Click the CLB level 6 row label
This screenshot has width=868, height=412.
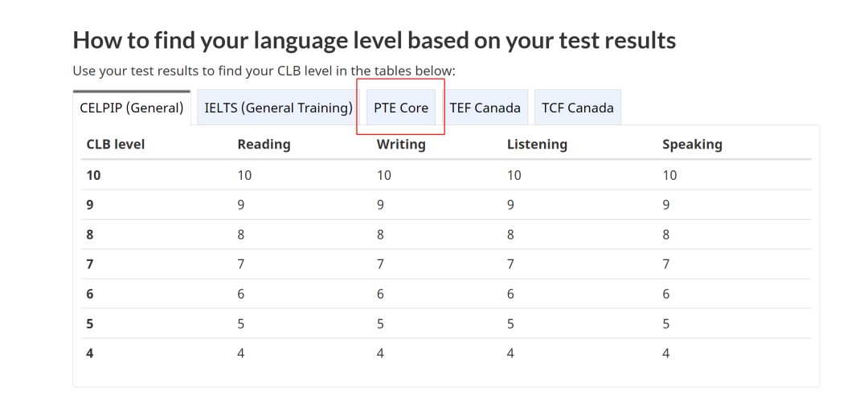point(90,294)
